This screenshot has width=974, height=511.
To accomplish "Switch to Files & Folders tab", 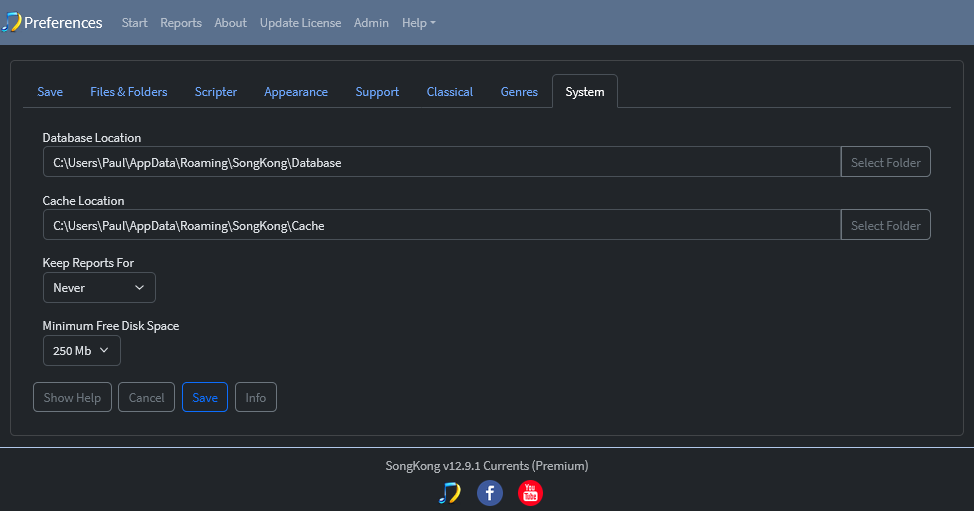I will pos(129,92).
